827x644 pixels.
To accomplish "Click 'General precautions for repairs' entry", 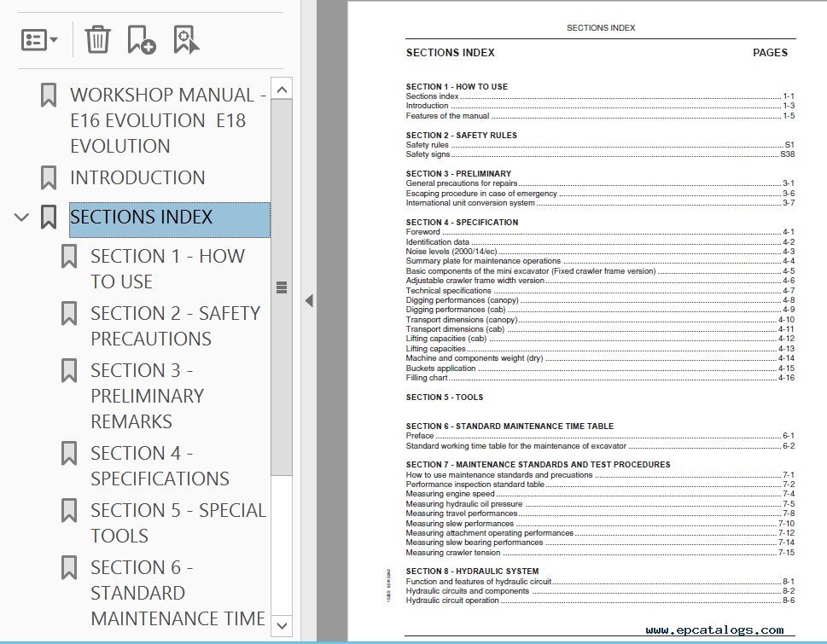I will tap(600, 183).
